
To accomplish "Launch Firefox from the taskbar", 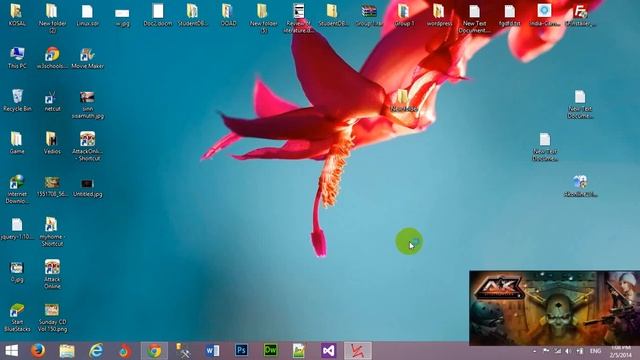I will (x=38, y=351).
